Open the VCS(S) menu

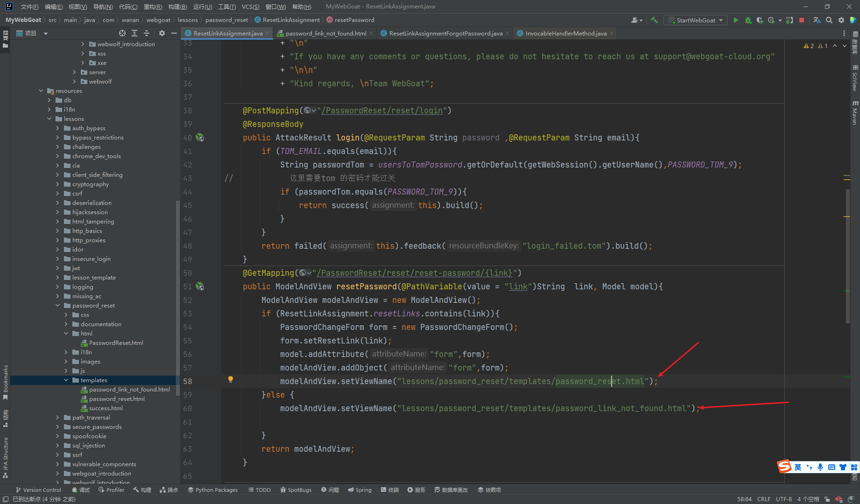[250, 7]
